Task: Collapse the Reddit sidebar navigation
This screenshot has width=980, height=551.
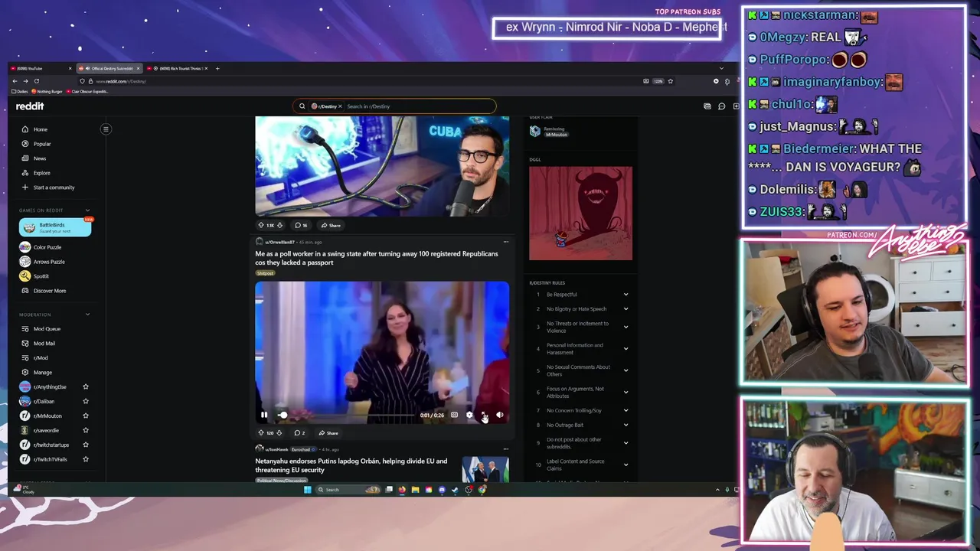Action: click(106, 129)
